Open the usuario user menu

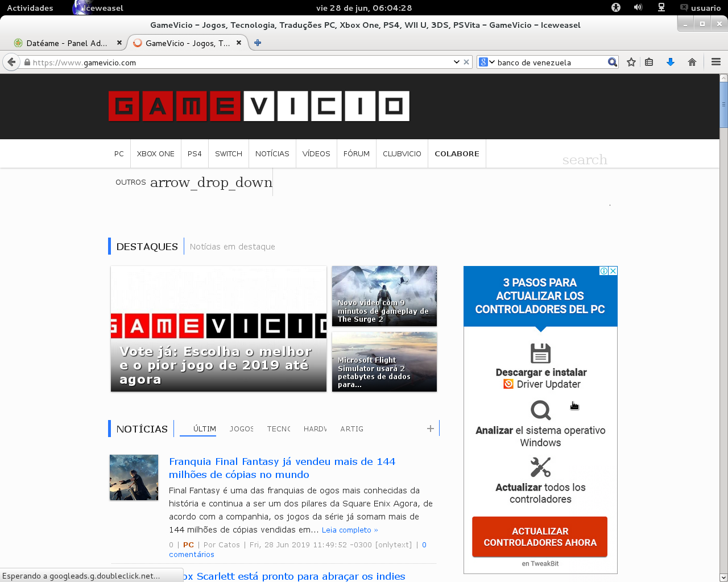tap(701, 7)
